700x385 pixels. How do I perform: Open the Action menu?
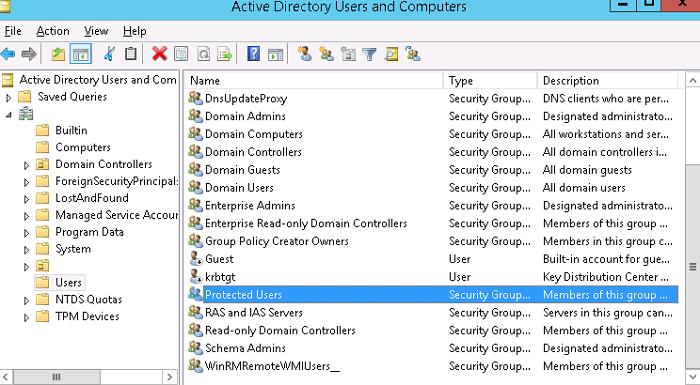(53, 31)
